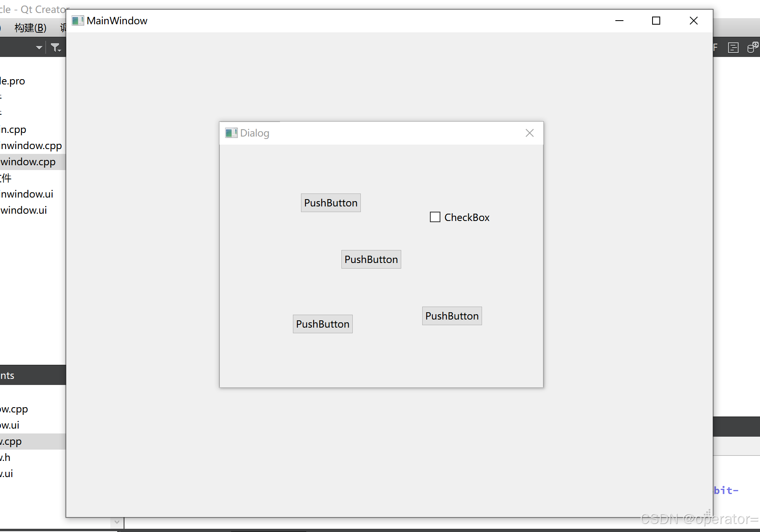This screenshot has width=760, height=532.
Task: Click the Dialog title bar icon
Action: tap(231, 133)
